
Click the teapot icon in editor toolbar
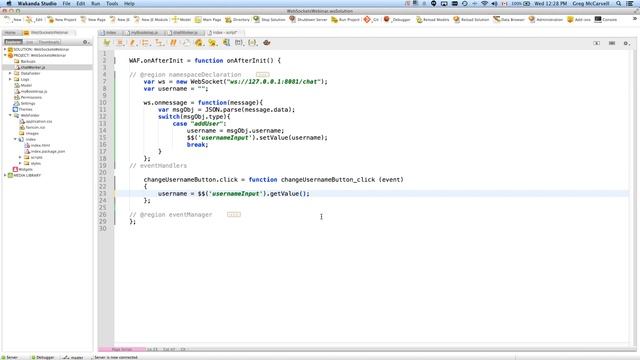click(x=267, y=43)
